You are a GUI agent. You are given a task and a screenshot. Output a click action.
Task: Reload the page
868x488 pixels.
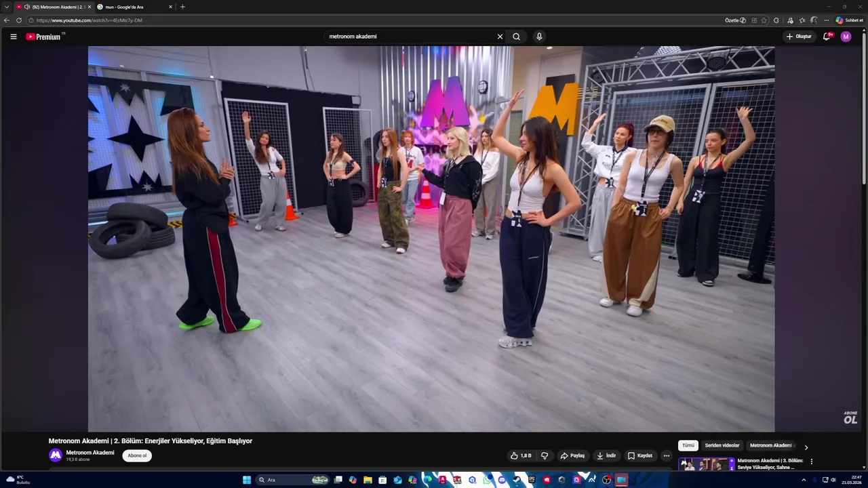19,20
